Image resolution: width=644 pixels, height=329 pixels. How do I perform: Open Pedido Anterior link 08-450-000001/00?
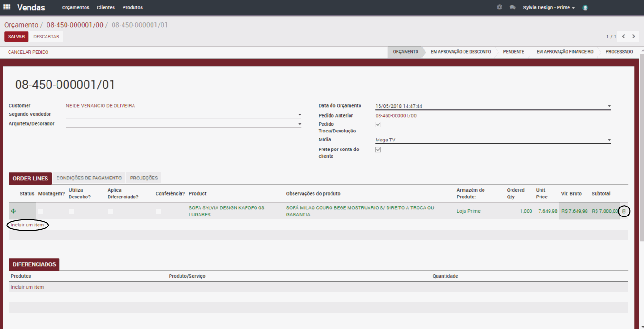(396, 116)
